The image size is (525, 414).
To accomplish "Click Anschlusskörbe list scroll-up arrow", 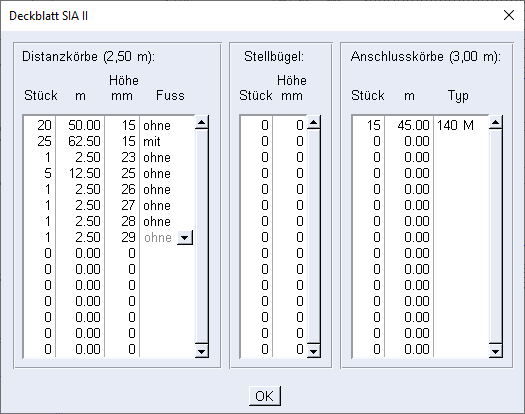I will point(495,122).
